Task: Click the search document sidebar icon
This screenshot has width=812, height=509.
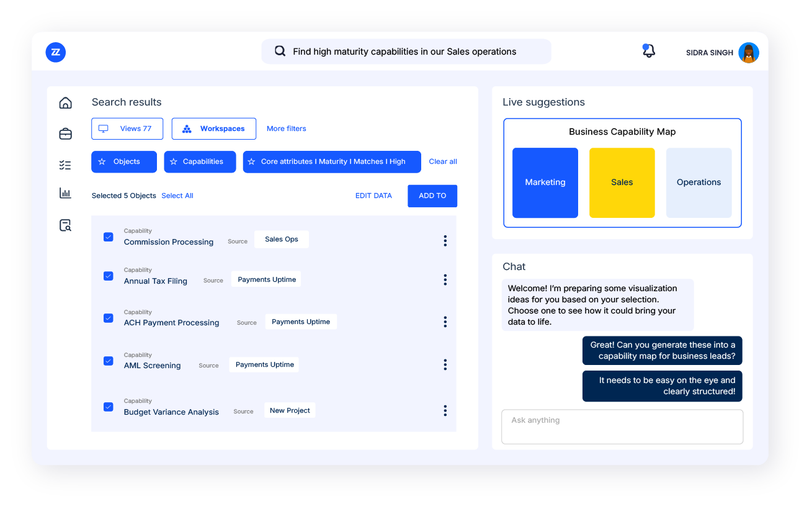Action: coord(65,225)
